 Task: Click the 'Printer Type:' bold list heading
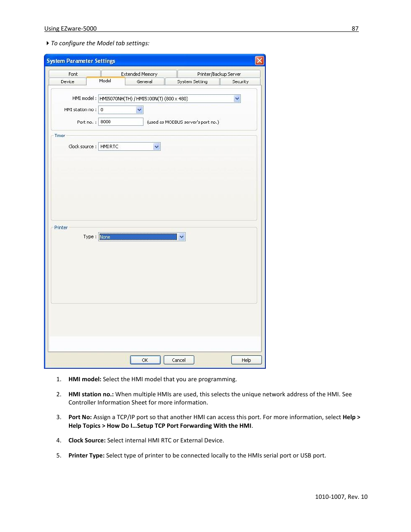(87, 455)
